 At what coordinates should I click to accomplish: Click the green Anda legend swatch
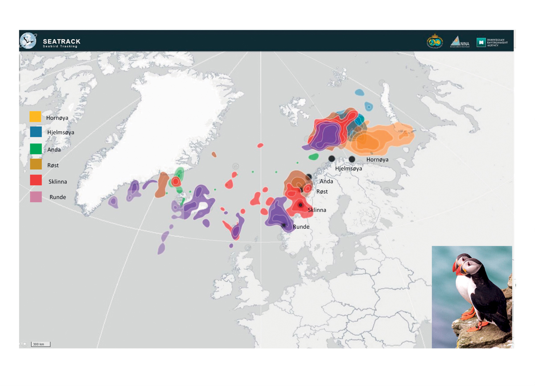pos(36,149)
